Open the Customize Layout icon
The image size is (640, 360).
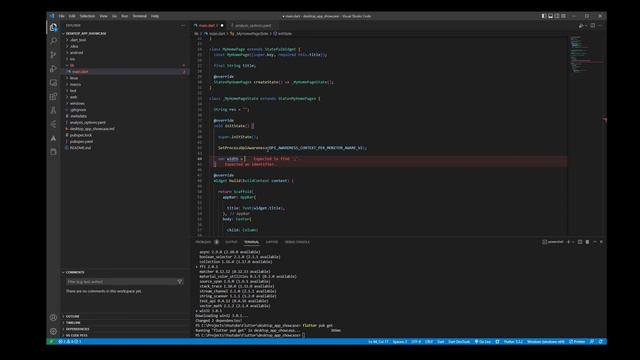563,16
